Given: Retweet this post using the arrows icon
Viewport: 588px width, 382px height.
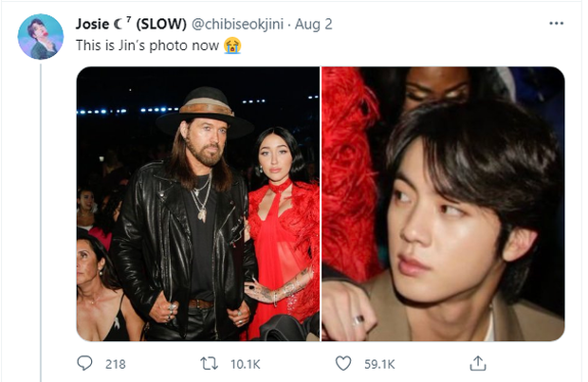Looking at the screenshot, I should (210, 364).
